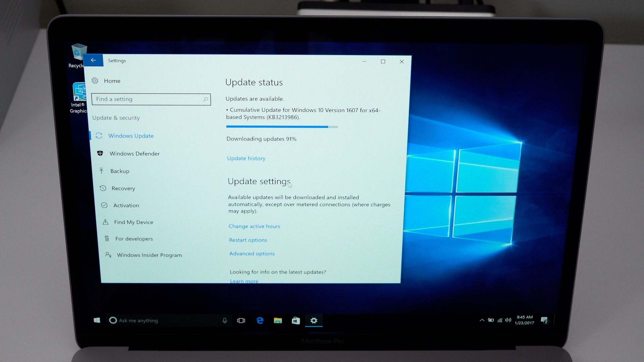The image size is (644, 362).
Task: Click the Settings gear icon in taskbar
Action: 314,320
